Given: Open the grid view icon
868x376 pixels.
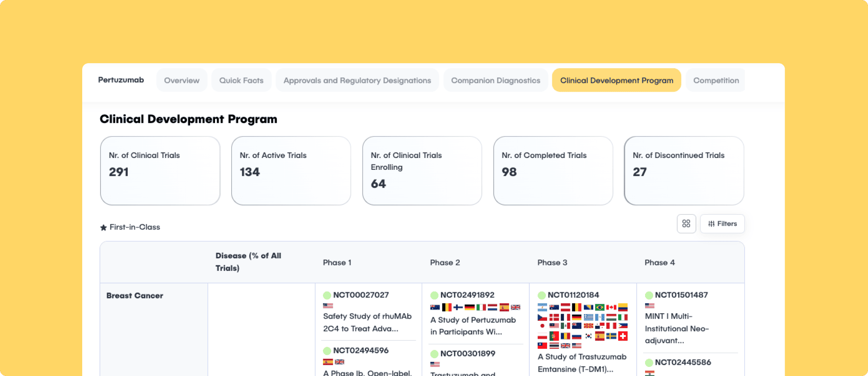Looking at the screenshot, I should (x=687, y=224).
